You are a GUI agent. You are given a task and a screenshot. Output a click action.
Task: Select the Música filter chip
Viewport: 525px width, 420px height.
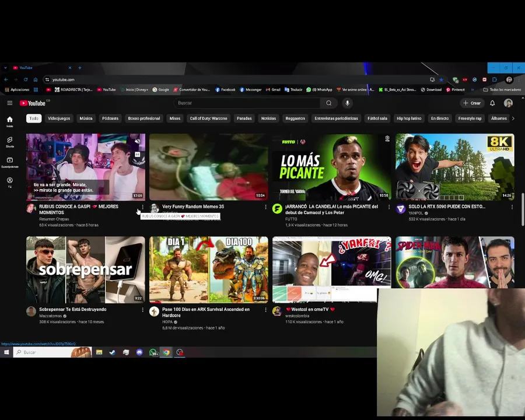click(86, 118)
